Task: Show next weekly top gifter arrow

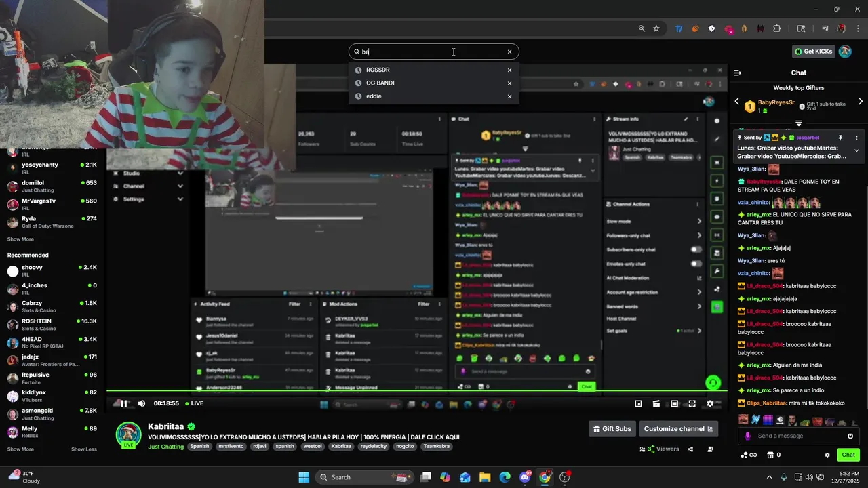Action: [x=861, y=102]
